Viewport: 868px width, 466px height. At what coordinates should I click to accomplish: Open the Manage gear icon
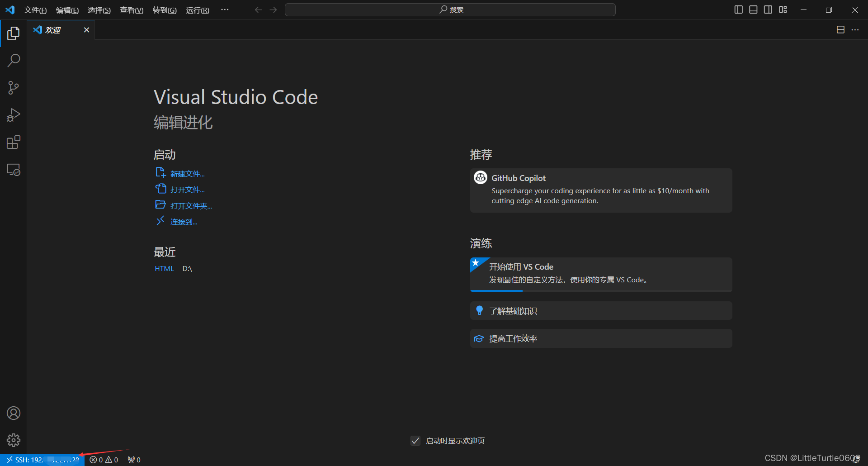click(x=14, y=440)
